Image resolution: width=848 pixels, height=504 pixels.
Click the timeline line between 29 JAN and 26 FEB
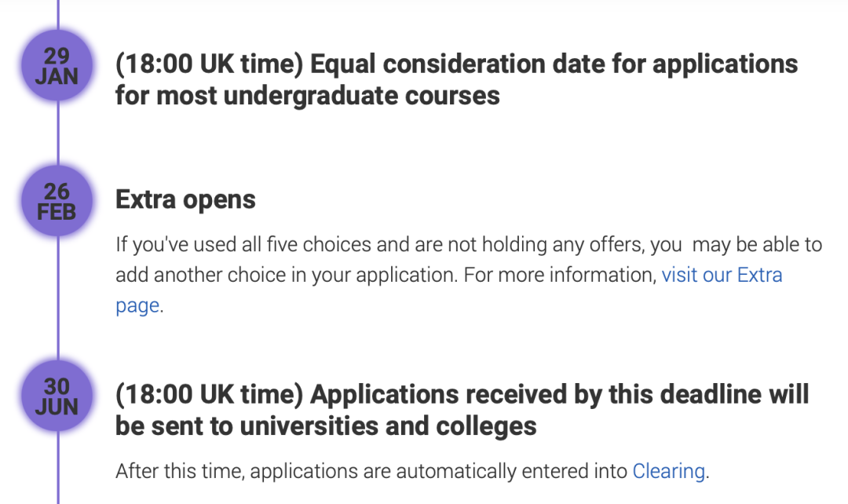point(58,133)
